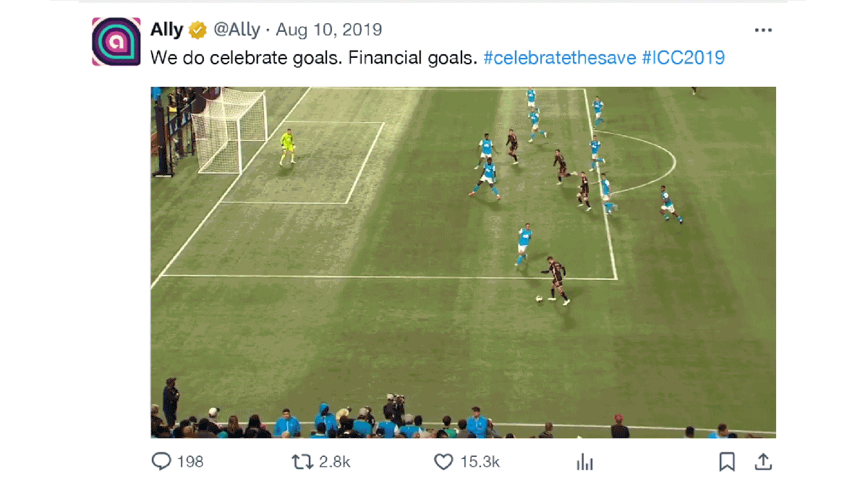Open the #ICC2019 hashtag

coord(683,57)
